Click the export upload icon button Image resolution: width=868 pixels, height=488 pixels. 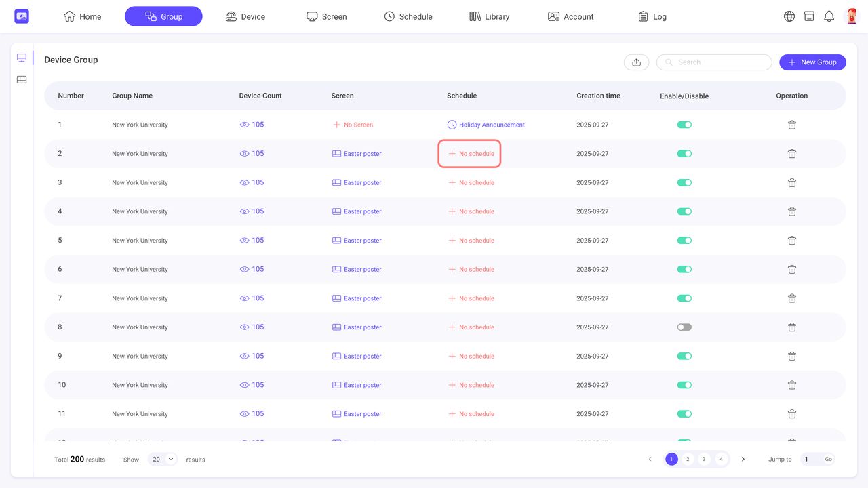[637, 62]
